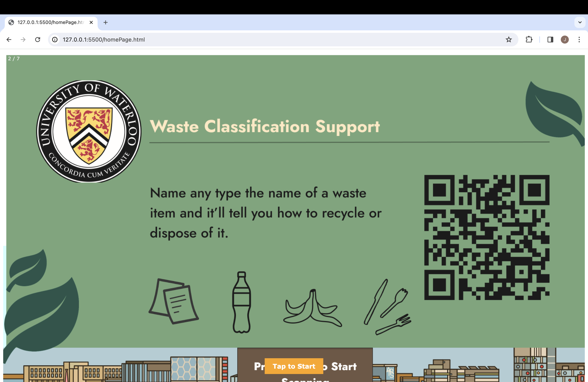
Task: Reload the current page
Action: click(38, 40)
